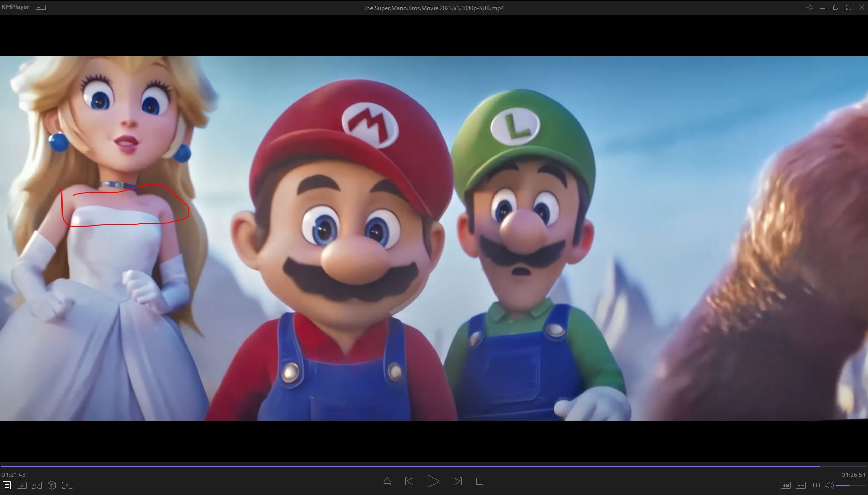The image size is (868, 495).
Task: Click the 3D cube icon
Action: (x=52, y=485)
